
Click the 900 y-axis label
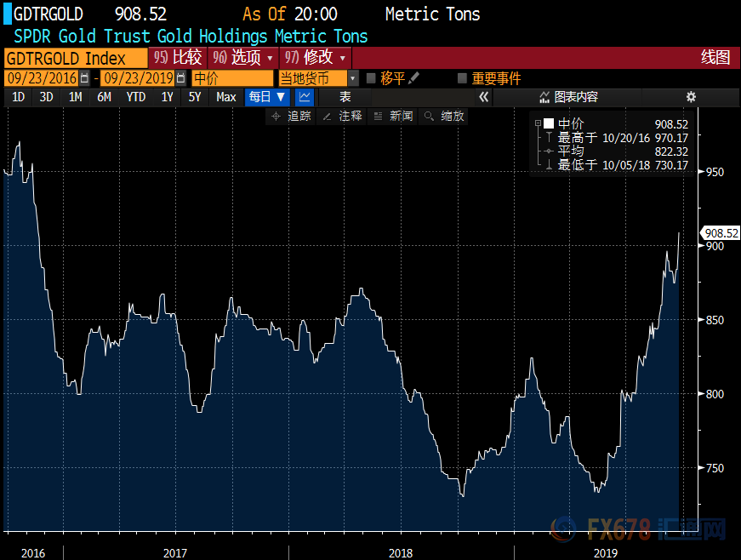(715, 246)
